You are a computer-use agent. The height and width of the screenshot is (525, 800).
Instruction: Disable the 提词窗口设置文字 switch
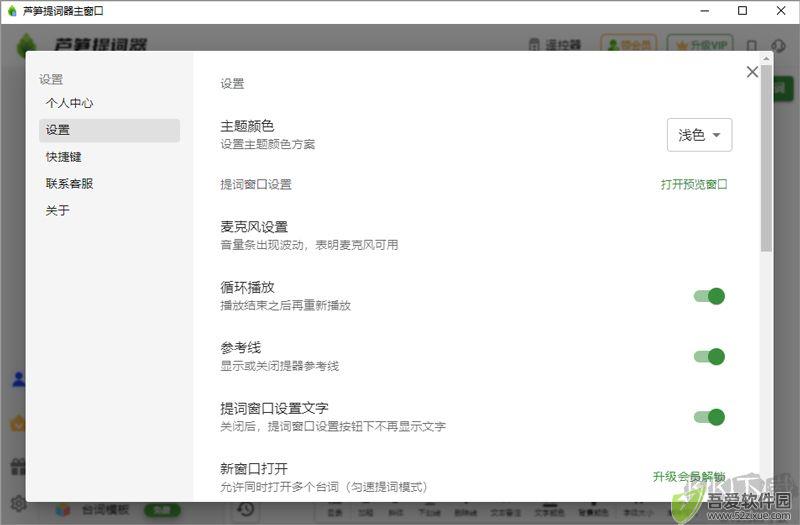[709, 417]
